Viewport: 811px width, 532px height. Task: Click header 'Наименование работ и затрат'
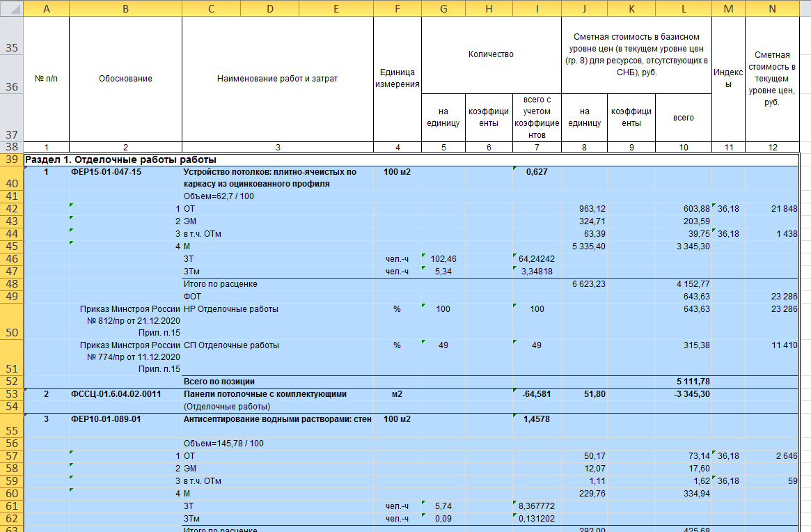[277, 79]
